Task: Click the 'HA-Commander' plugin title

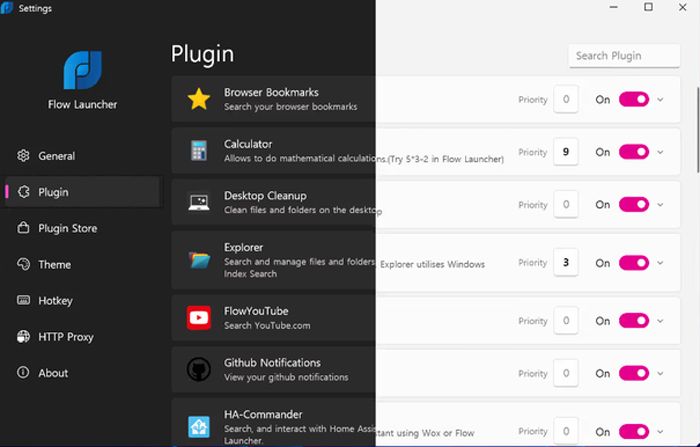Action: (263, 414)
